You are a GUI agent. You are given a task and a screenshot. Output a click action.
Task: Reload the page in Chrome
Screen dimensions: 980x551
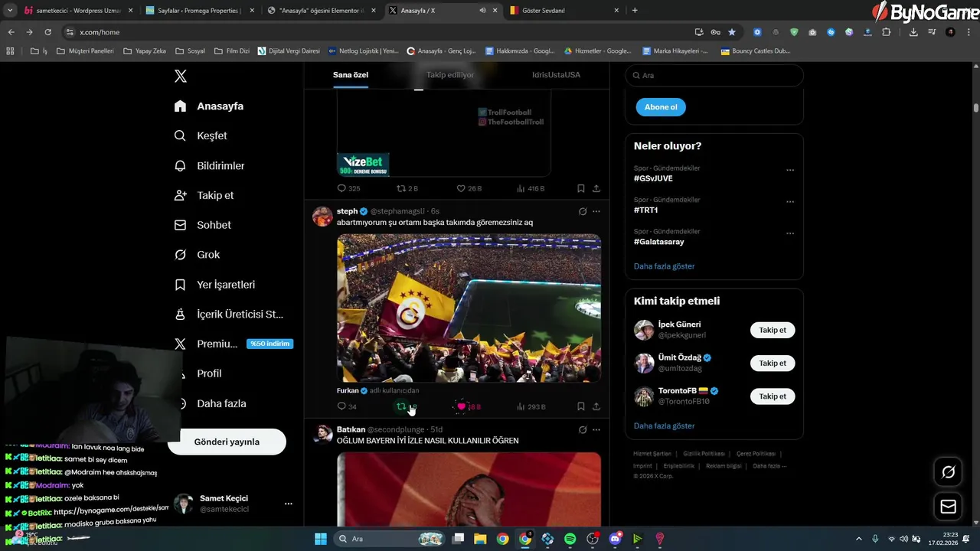coord(47,32)
